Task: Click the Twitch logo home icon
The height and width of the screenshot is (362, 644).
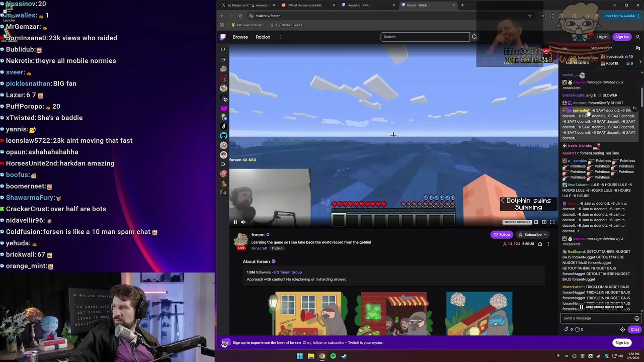Action: pos(223,37)
